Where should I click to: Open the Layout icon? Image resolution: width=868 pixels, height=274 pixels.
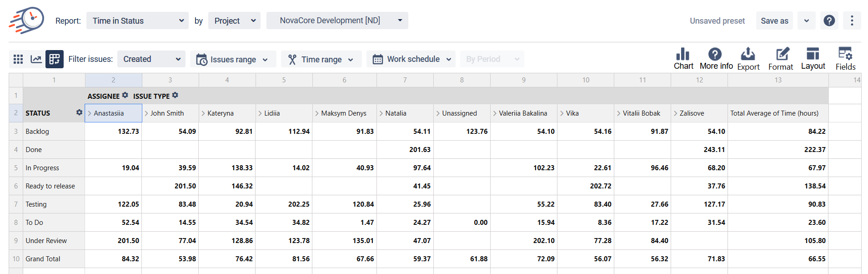pos(813,55)
